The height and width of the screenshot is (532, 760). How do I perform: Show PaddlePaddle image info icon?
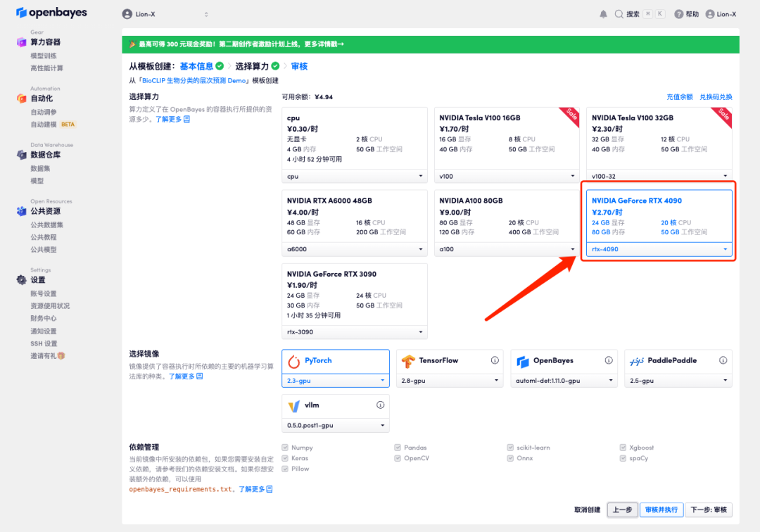723,360
